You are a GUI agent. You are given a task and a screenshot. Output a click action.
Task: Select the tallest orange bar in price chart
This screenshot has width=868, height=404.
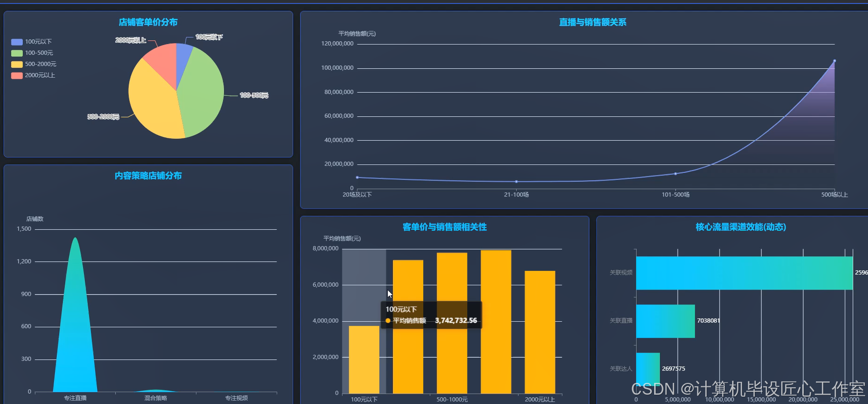tap(496, 322)
